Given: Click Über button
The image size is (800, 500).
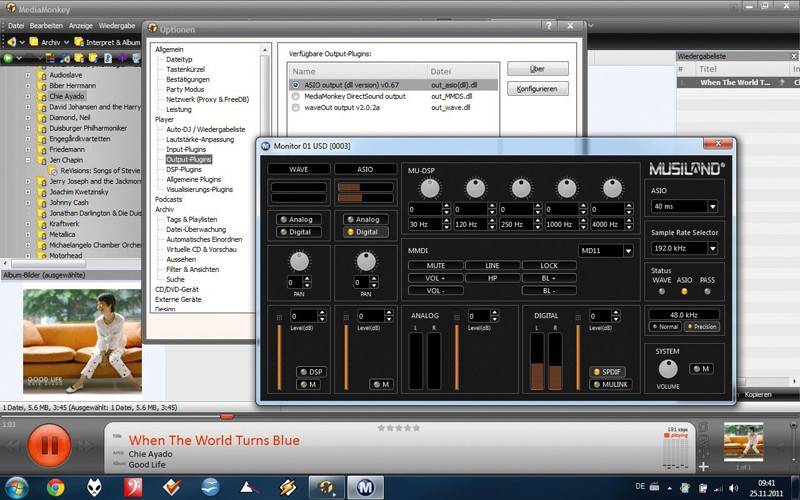Looking at the screenshot, I should [x=538, y=69].
